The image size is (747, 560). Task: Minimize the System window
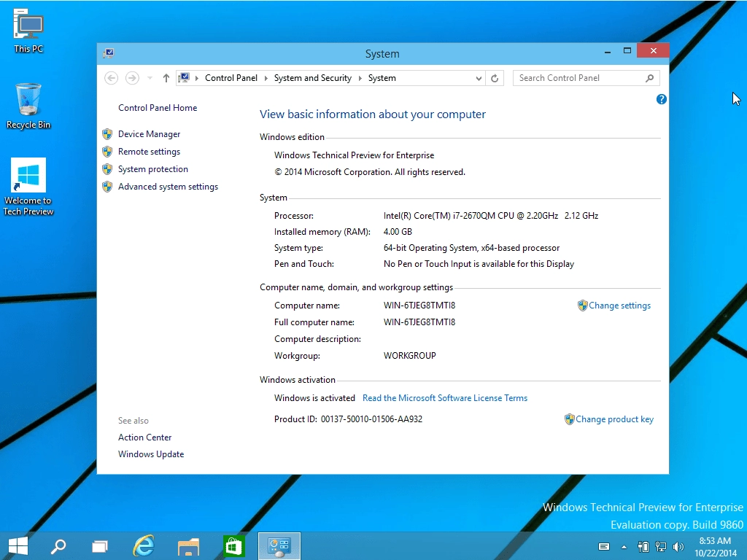click(x=608, y=52)
